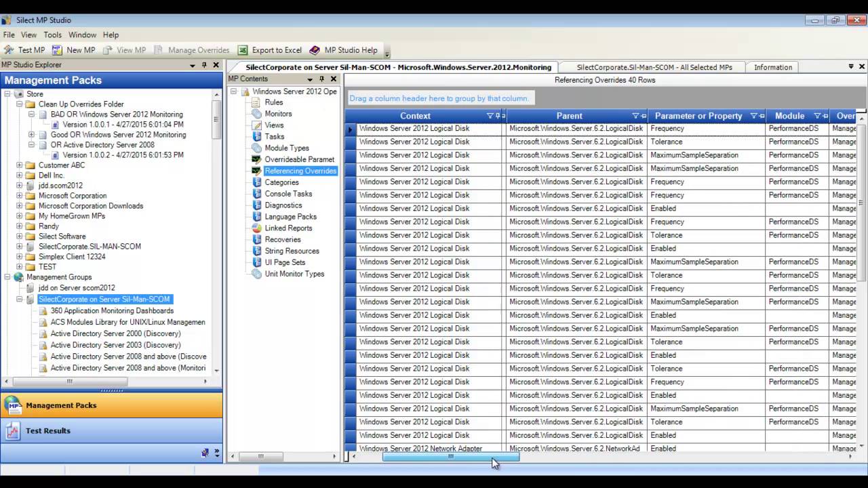Click the Overrideable Parameters icon
Screen dimensions: 868x488
click(x=257, y=159)
